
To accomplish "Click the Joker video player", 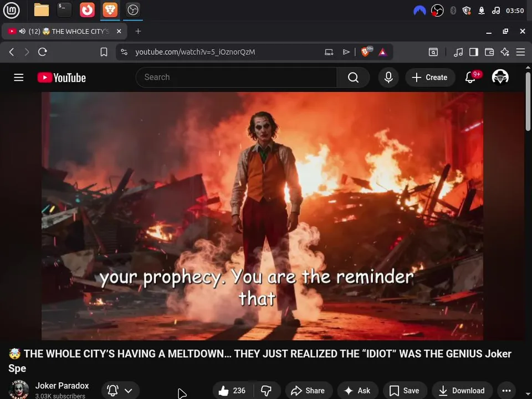I will [x=262, y=216].
